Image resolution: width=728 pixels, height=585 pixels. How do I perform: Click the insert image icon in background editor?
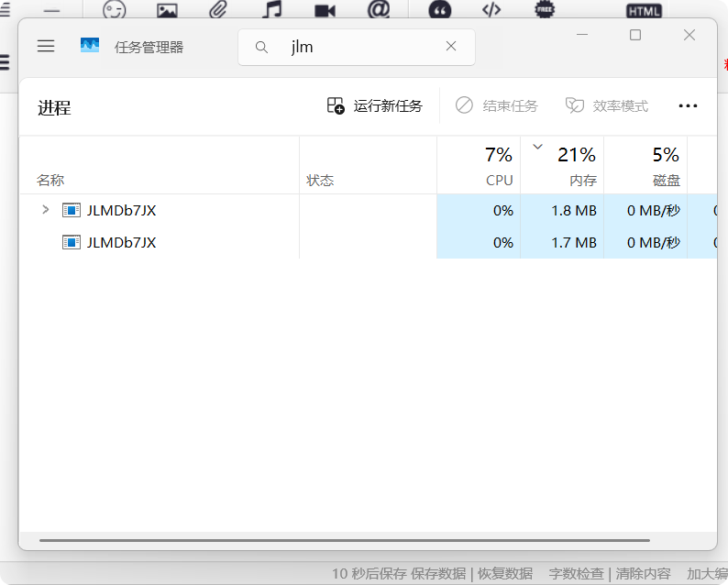pos(167,10)
